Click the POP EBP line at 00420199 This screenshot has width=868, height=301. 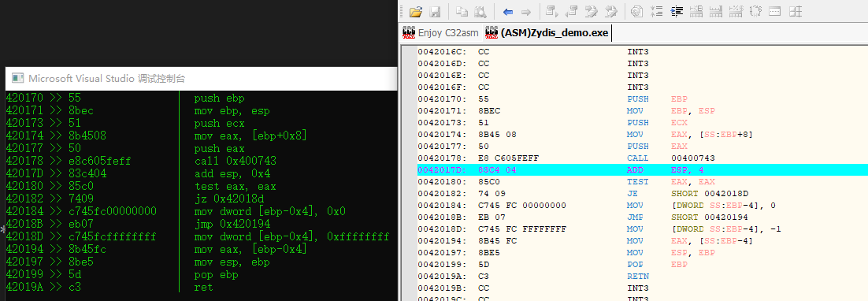click(642, 265)
